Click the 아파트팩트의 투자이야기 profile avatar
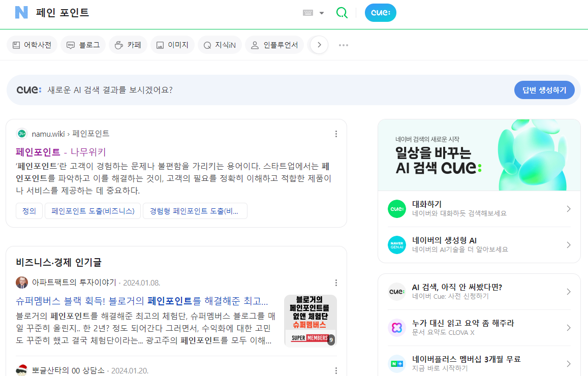This screenshot has width=588, height=376. (22, 283)
